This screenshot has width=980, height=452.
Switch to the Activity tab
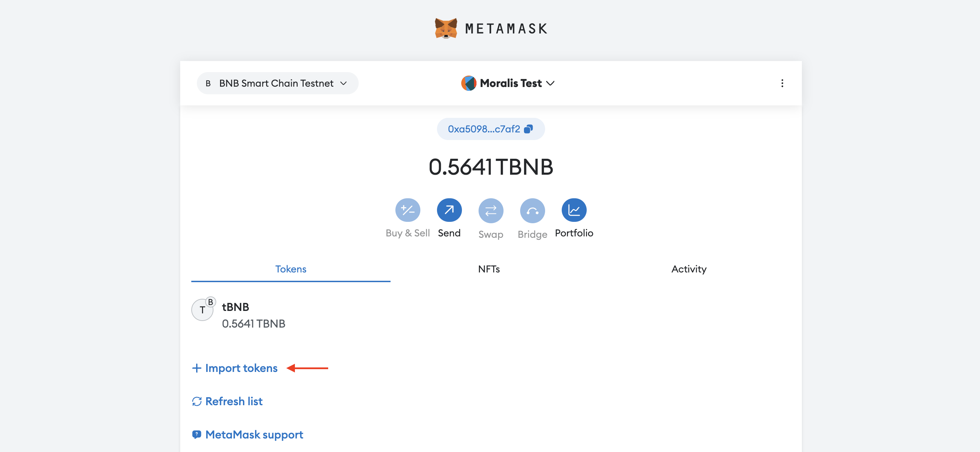pos(689,269)
